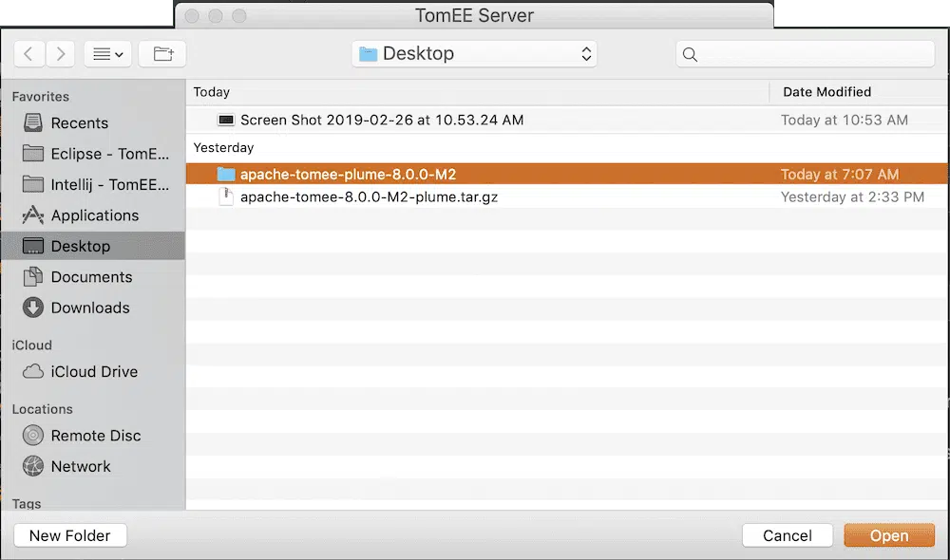Screen dimensions: 950x560
Task: Open Downloads from the sidebar
Action: 90,308
